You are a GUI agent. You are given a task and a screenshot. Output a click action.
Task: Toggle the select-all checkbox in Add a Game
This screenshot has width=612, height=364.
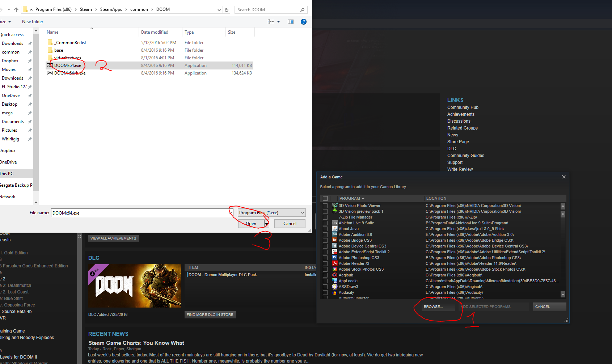click(325, 198)
